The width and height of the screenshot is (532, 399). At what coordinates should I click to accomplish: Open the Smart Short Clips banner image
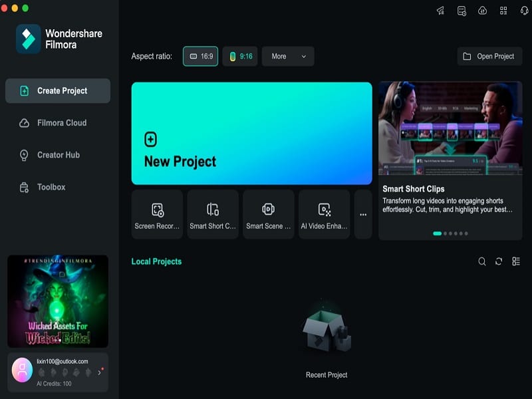(450, 128)
